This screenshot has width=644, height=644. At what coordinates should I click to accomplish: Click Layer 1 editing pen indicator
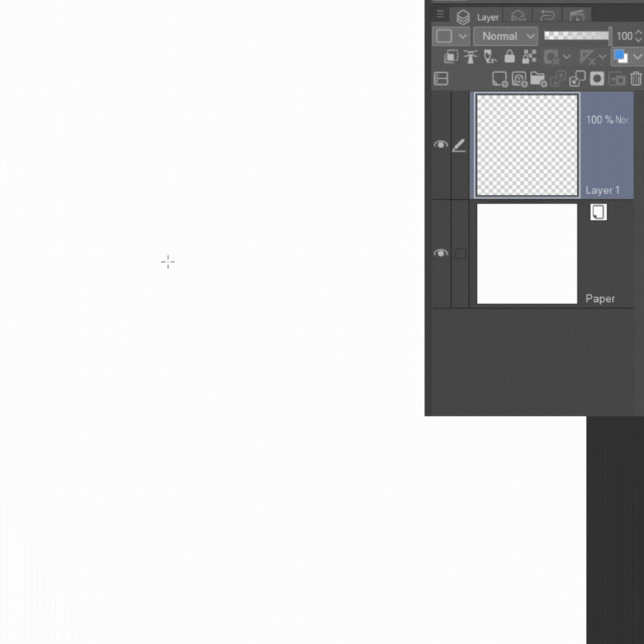point(459,145)
